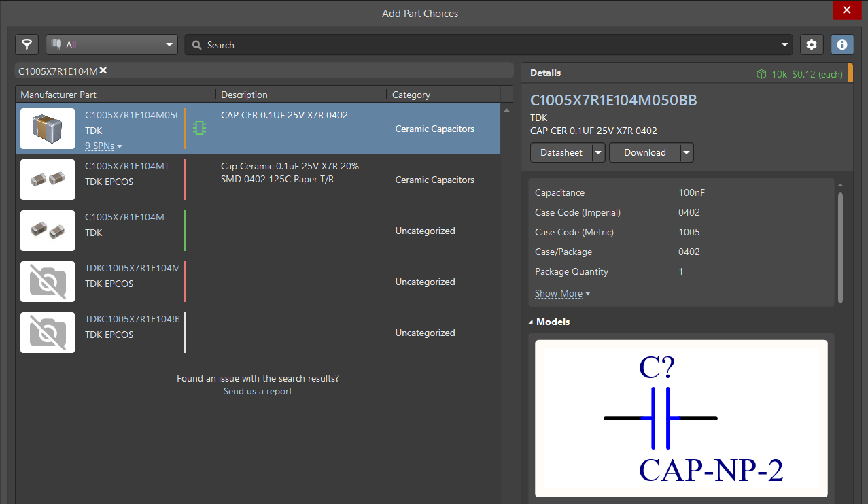Screen dimensions: 868x504
Task: Click Send us a report link
Action: [258, 392]
